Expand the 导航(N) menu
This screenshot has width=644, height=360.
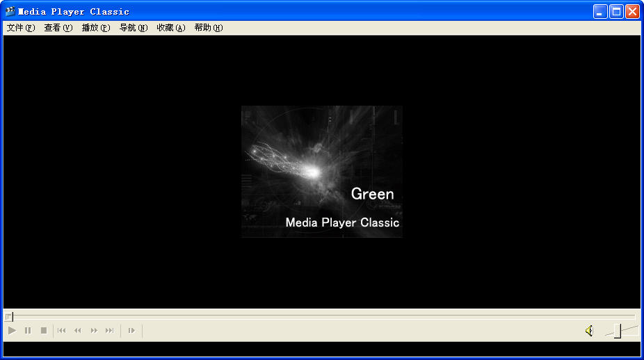pos(133,28)
